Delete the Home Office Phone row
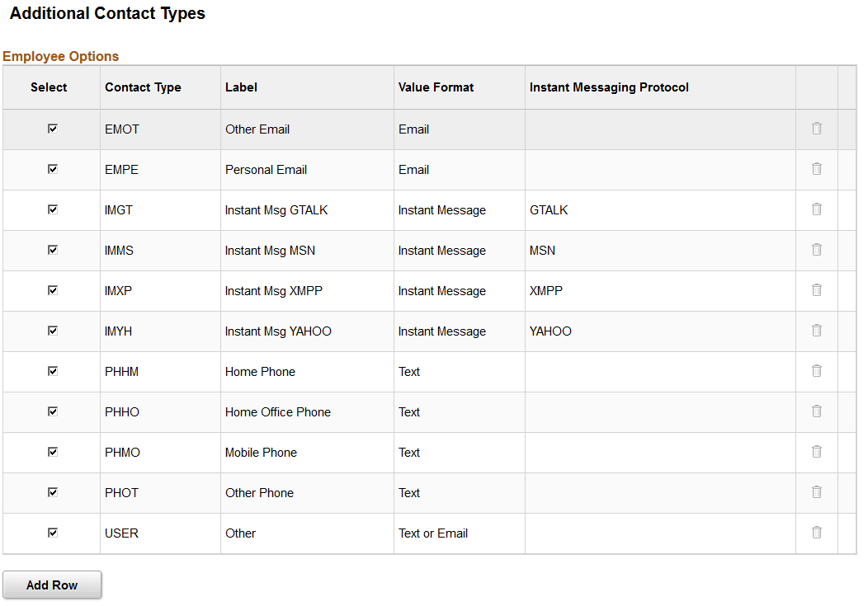This screenshot has width=868, height=606. click(x=816, y=411)
